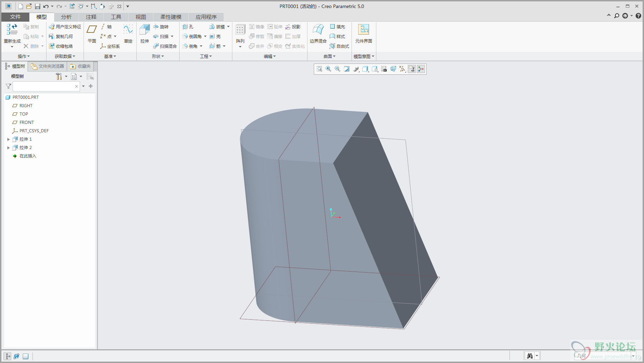
Task: Open the model tree settings dropdown
Action: tap(66, 76)
